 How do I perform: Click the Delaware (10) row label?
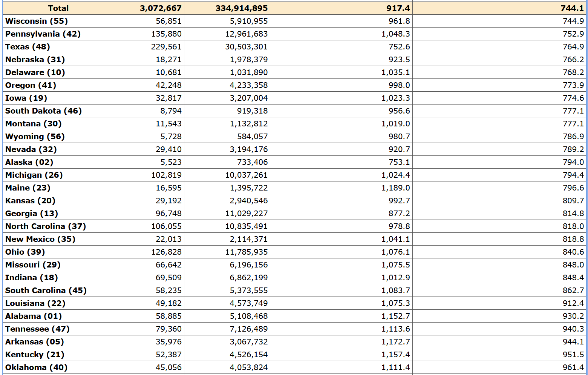coord(35,72)
